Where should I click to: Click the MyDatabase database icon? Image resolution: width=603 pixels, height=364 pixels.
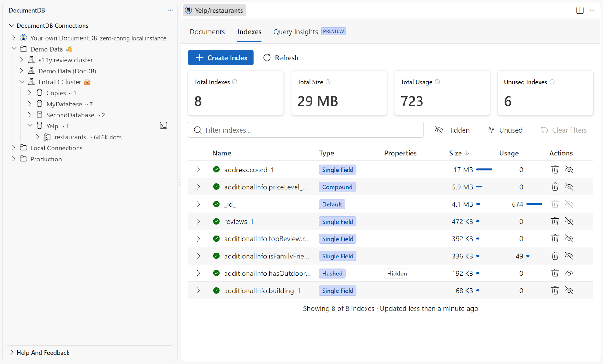point(40,104)
